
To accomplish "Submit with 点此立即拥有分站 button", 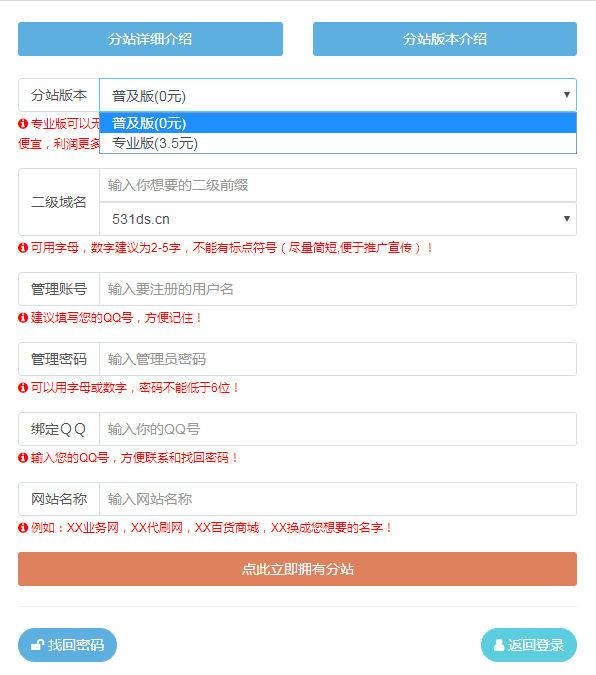I will 298,569.
